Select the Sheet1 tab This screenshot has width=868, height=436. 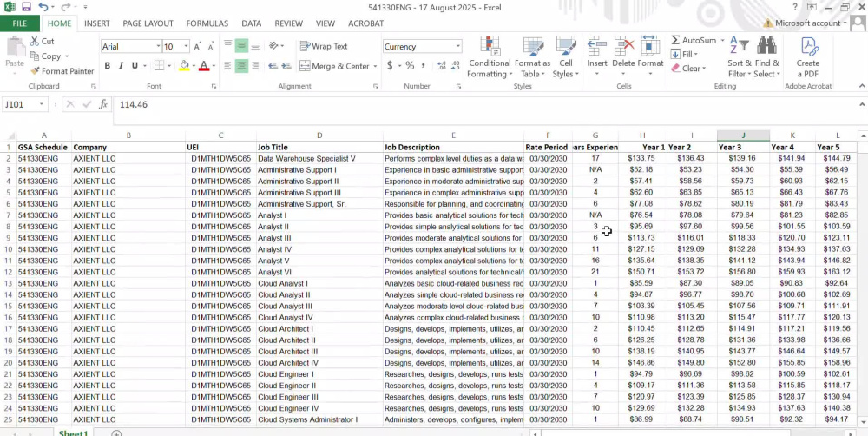(x=74, y=433)
